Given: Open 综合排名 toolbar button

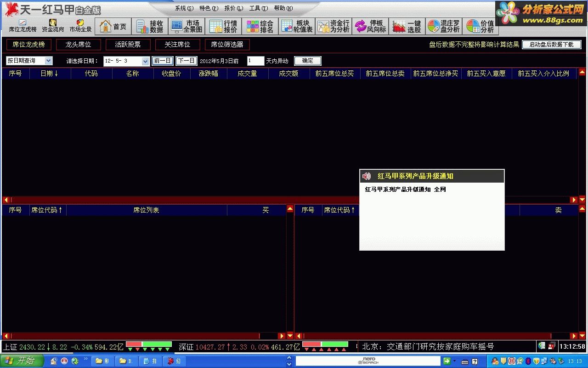Looking at the screenshot, I should tap(260, 27).
